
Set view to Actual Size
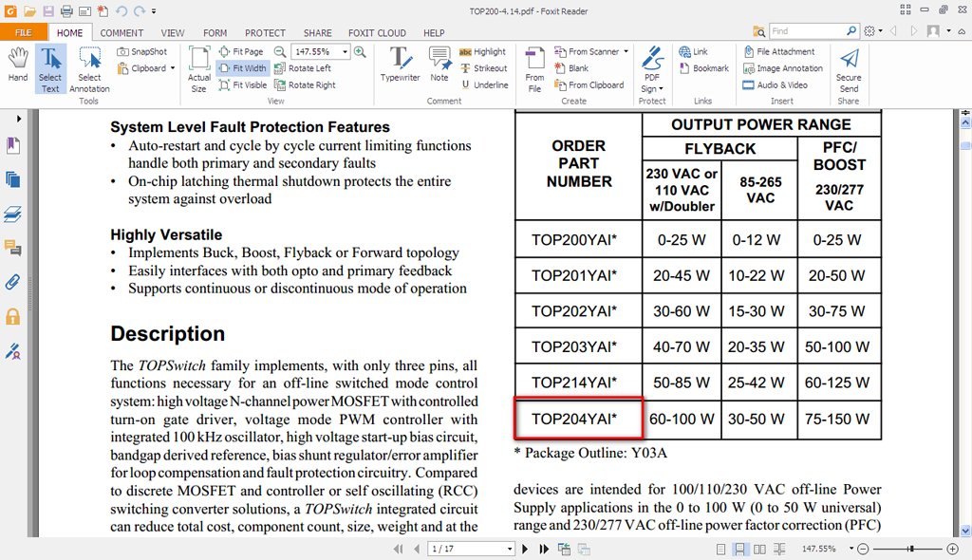[x=199, y=69]
